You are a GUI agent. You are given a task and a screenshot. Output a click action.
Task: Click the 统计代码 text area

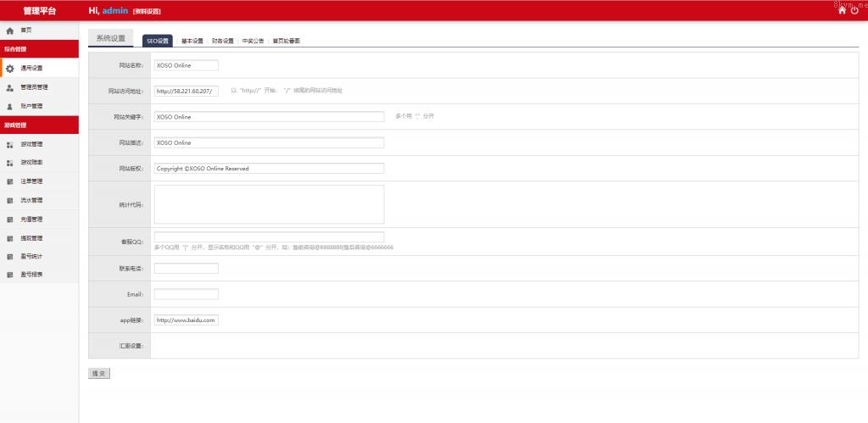[269, 204]
